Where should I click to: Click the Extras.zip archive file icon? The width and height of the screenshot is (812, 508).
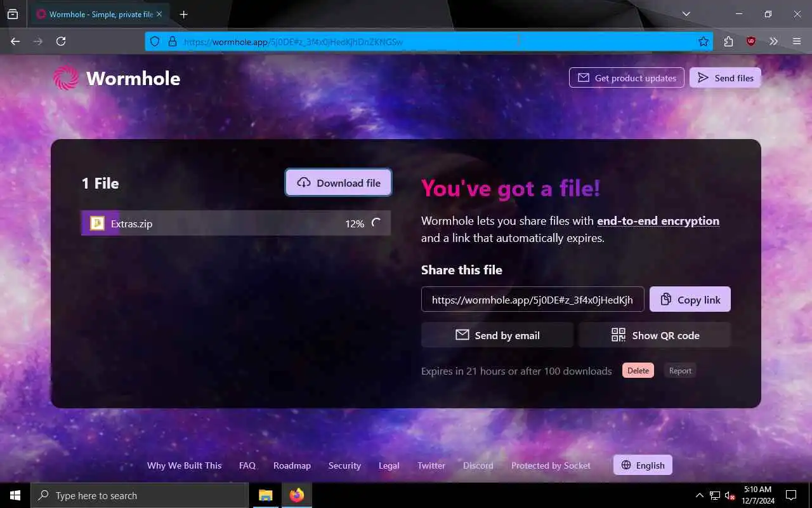coord(97,224)
